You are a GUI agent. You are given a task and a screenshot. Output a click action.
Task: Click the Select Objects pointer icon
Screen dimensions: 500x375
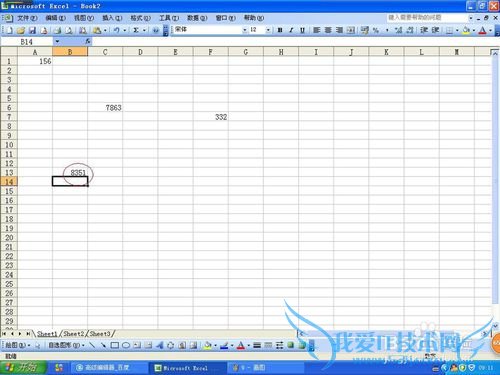pos(38,345)
